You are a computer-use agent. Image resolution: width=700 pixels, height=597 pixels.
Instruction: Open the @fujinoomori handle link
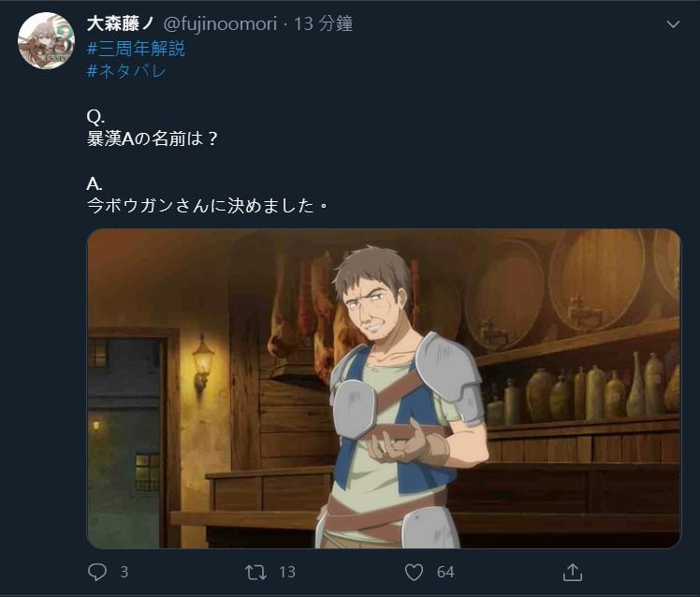[220, 23]
